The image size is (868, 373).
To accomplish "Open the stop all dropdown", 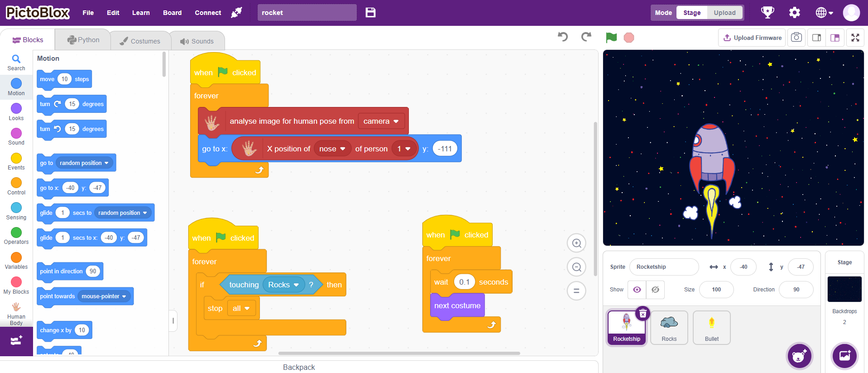I will 241,308.
